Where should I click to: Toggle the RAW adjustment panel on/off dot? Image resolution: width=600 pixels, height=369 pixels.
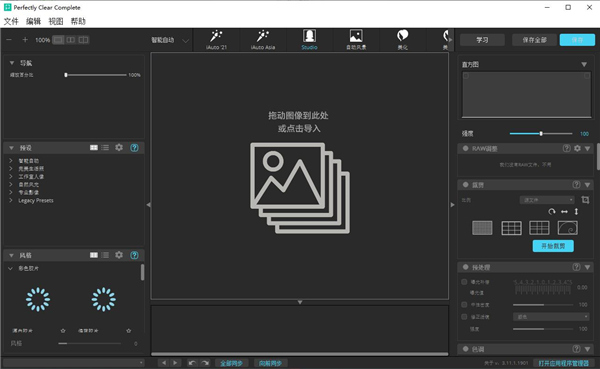(465, 148)
